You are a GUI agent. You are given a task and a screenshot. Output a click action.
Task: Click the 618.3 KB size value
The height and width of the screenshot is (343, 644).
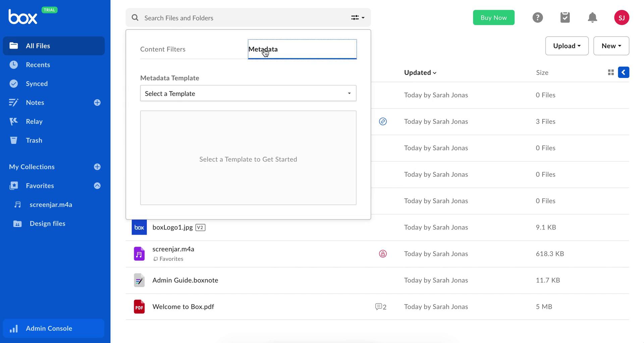pos(550,254)
